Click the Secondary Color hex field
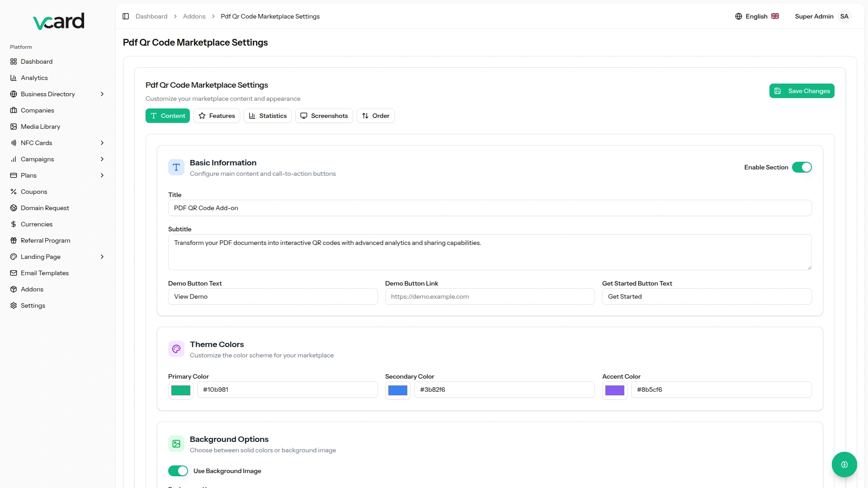868x488 pixels. pos(505,389)
